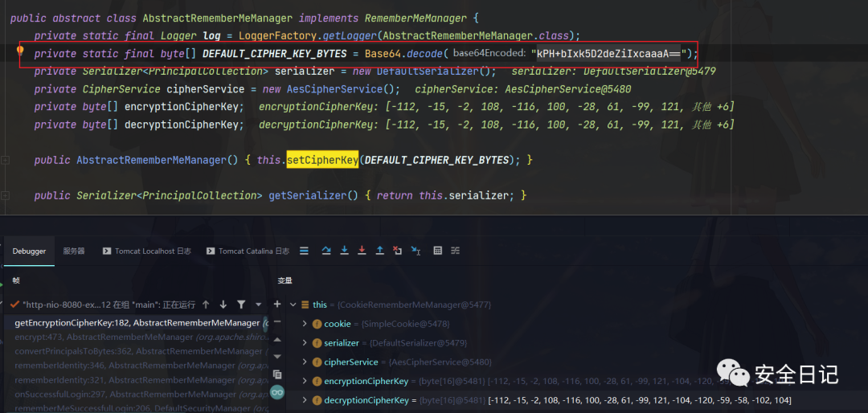Collapse the 'this' variable node

point(293,305)
